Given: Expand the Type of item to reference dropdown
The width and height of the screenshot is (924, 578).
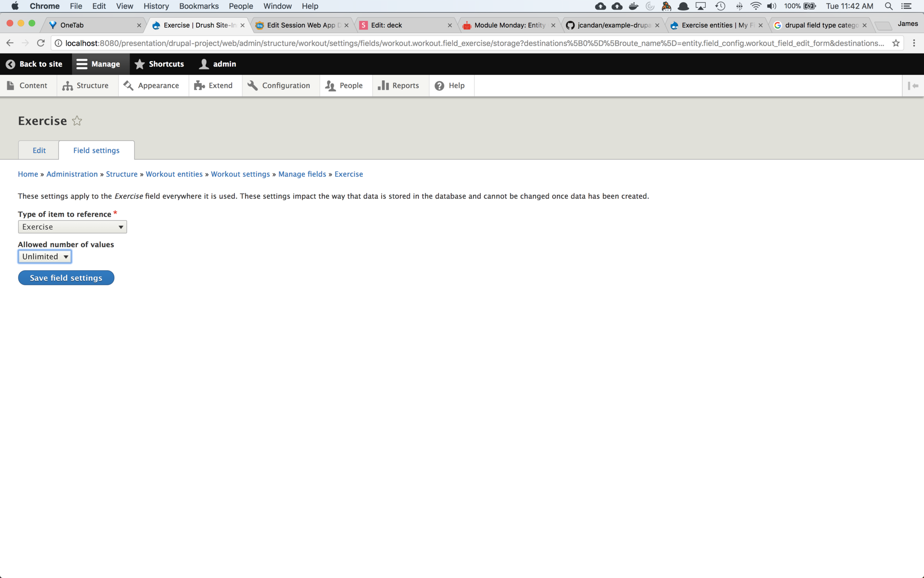Looking at the screenshot, I should point(72,227).
